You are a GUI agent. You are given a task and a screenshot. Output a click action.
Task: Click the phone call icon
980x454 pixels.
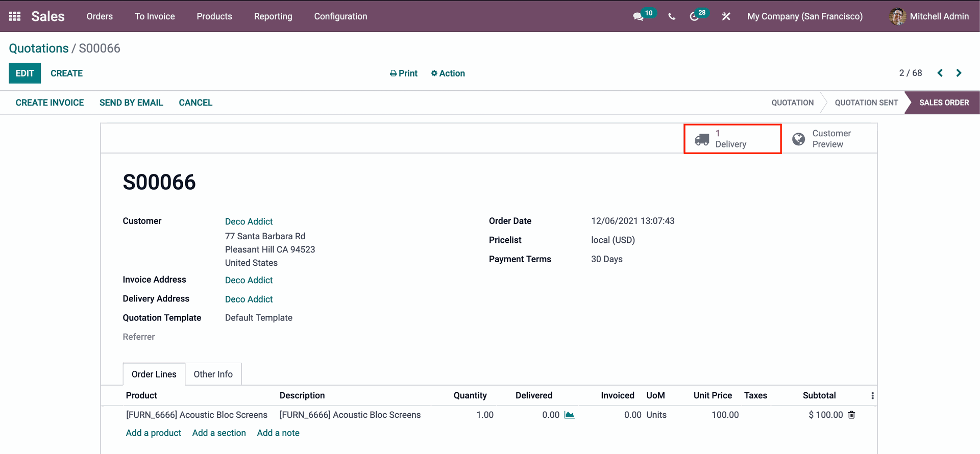(672, 16)
